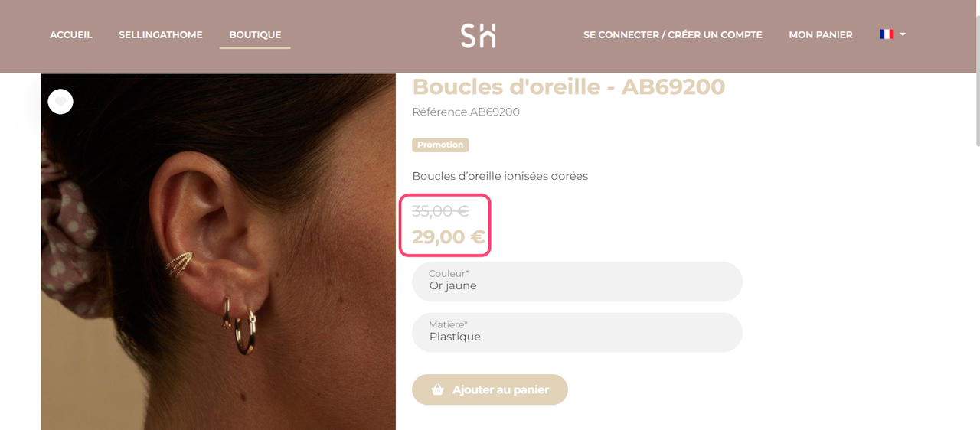980x430 pixels.
Task: View Mon Panier cart link
Action: [821, 34]
